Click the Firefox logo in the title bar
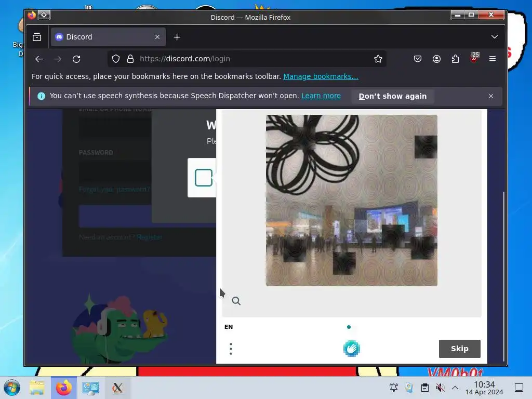532x399 pixels. click(32, 15)
